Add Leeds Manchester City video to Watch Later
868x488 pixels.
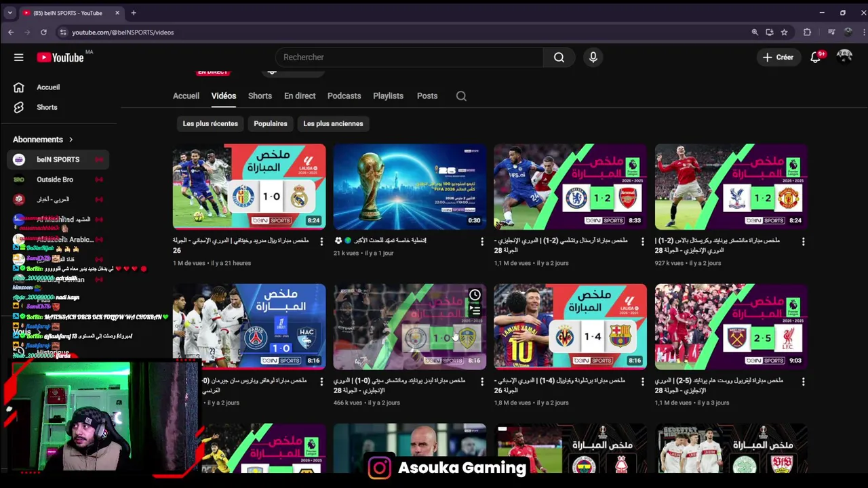(x=475, y=295)
